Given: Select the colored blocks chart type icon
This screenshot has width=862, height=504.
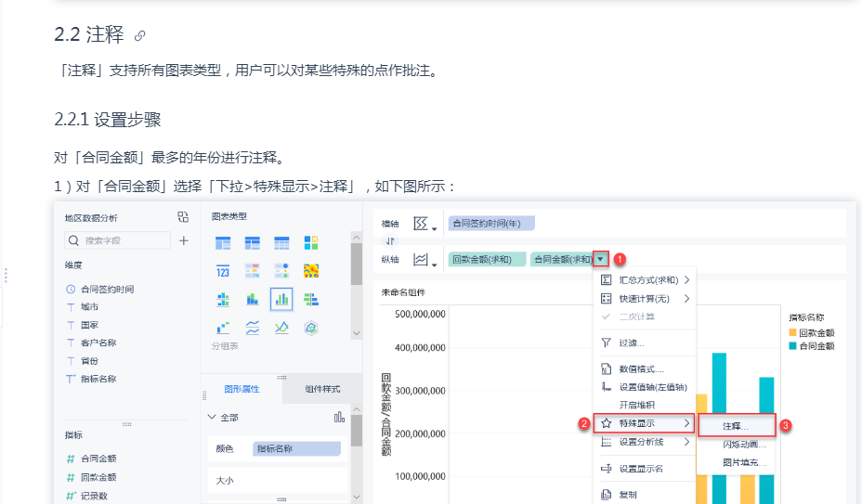Looking at the screenshot, I should coord(311,242).
